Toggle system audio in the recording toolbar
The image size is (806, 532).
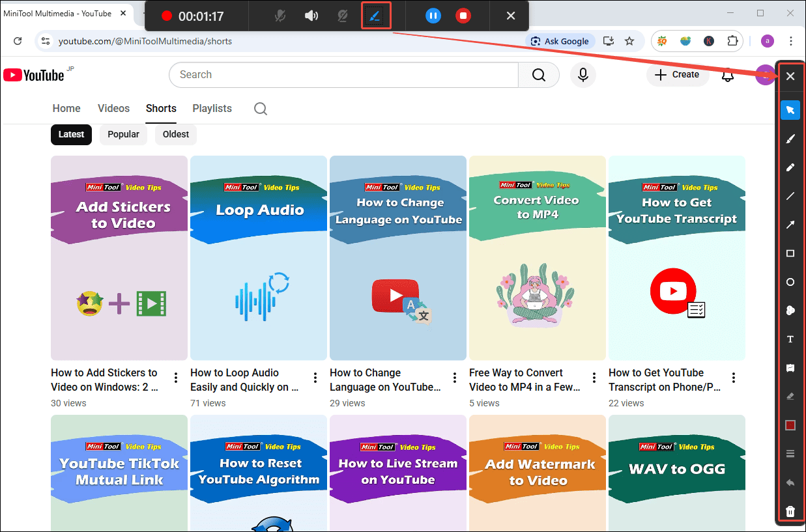pyautogui.click(x=309, y=16)
